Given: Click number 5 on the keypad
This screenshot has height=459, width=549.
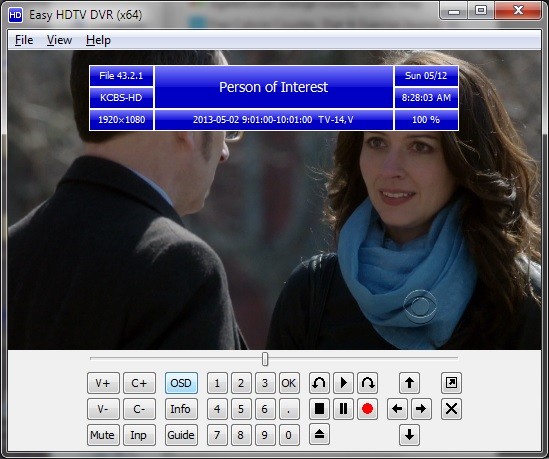Looking at the screenshot, I should (x=241, y=409).
